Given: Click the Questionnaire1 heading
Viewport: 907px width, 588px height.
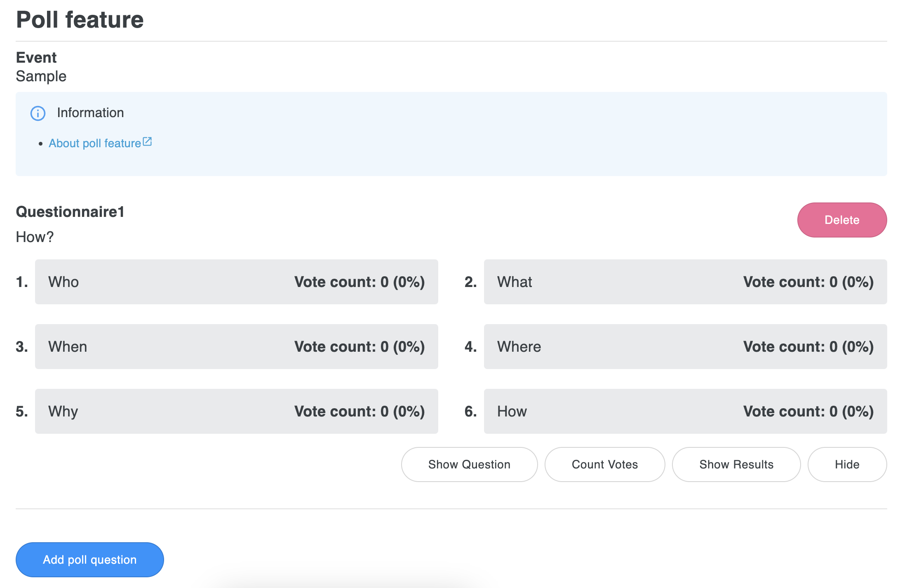Looking at the screenshot, I should pos(70,212).
